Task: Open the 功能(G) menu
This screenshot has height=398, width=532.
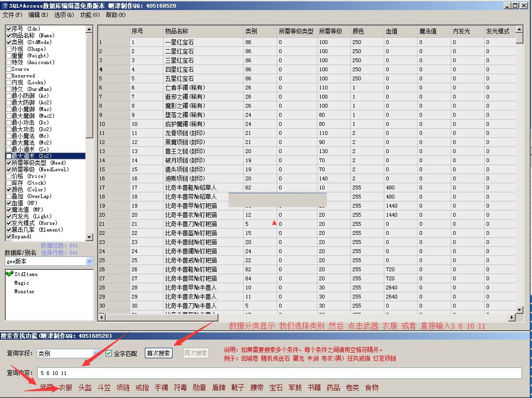Action: point(89,15)
